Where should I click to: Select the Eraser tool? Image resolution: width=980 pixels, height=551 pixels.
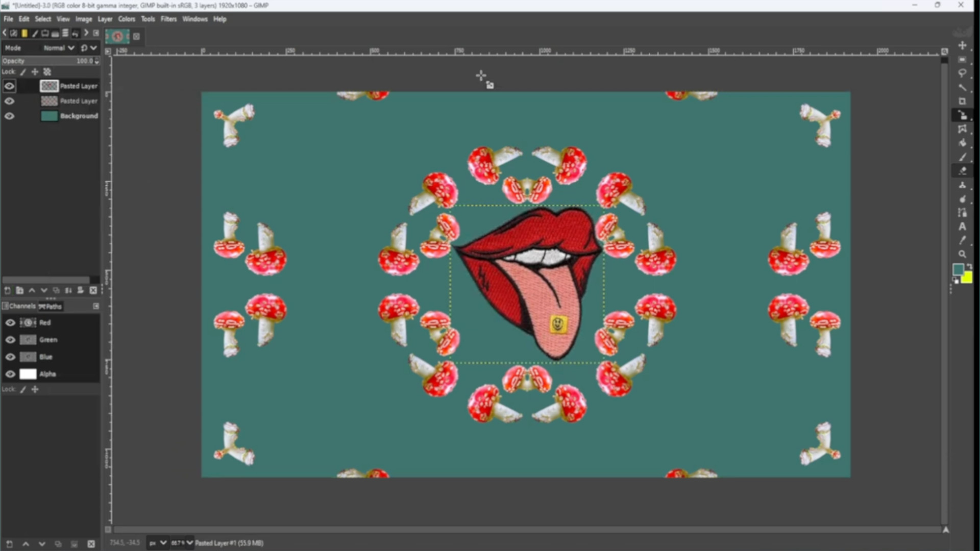[x=962, y=171]
